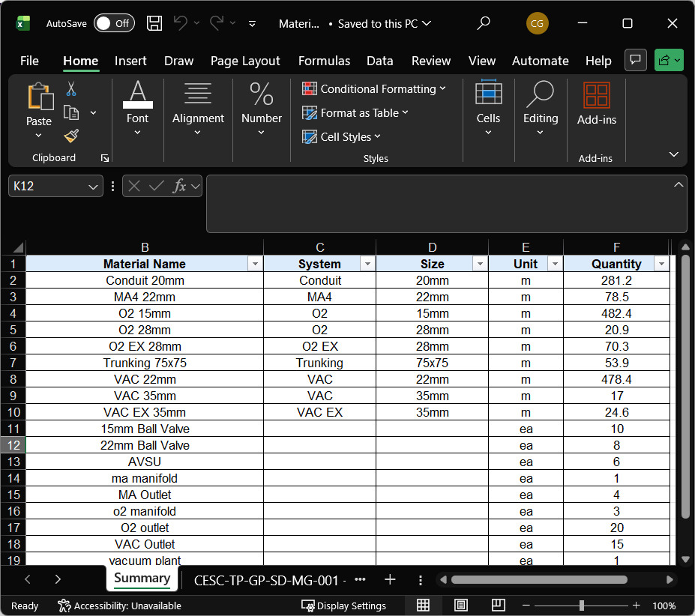Click the Enter checkmark in formula bar

(156, 186)
